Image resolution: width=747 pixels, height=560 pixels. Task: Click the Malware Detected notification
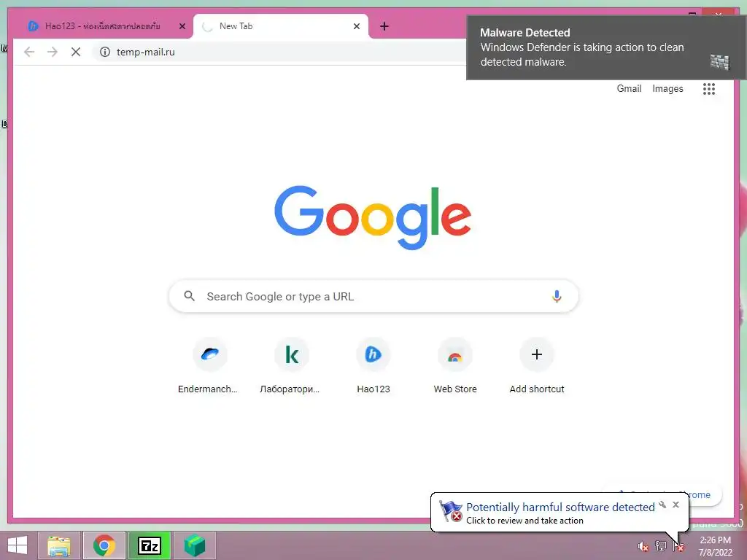(605, 47)
